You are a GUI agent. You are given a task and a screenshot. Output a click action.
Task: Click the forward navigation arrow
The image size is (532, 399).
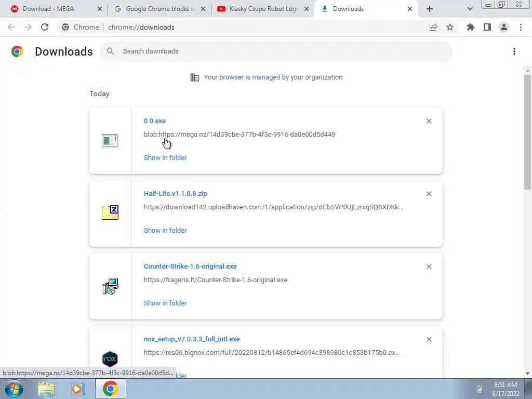pos(28,27)
